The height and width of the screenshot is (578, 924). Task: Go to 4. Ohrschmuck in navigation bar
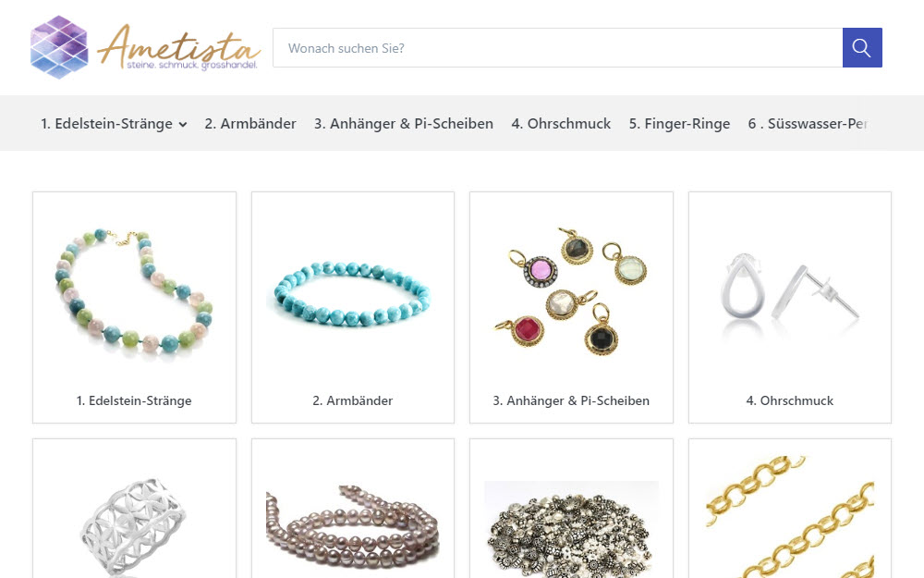click(x=561, y=123)
